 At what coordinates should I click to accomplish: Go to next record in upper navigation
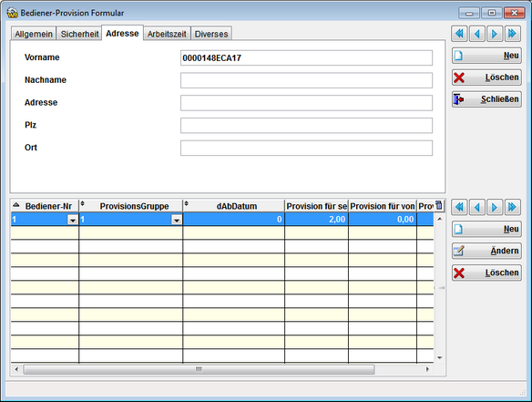coord(495,34)
